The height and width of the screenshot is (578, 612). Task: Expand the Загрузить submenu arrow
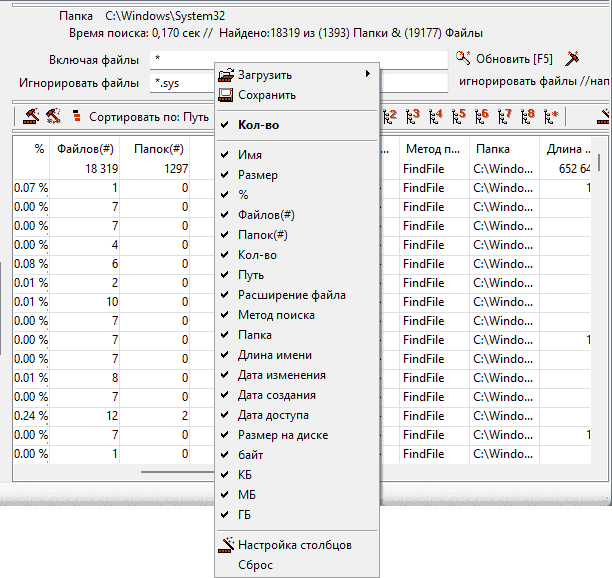click(x=368, y=74)
